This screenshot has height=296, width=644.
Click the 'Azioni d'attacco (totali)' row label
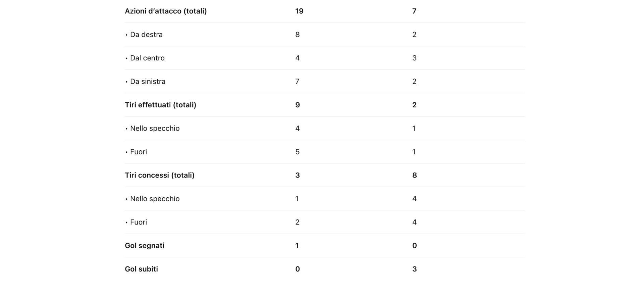(166, 11)
